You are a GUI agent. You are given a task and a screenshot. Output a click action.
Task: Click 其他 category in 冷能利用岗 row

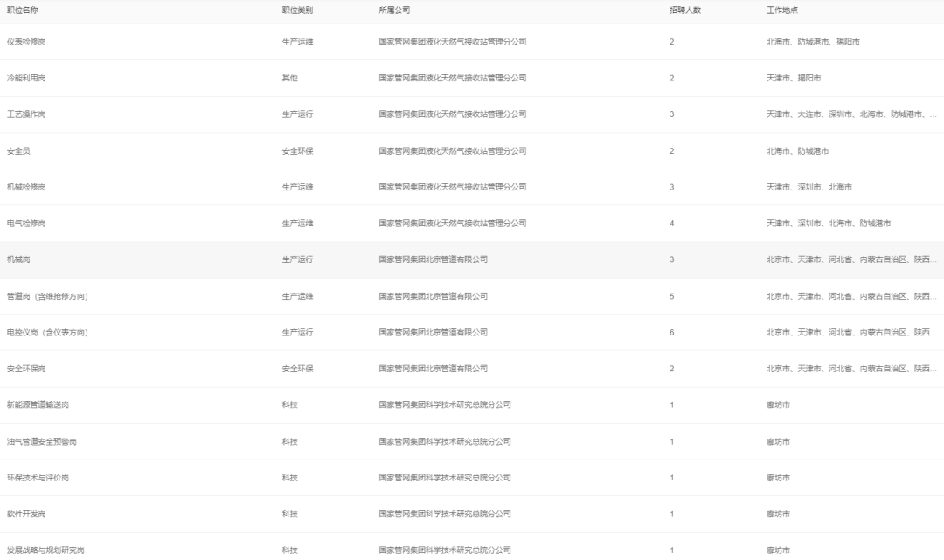click(x=289, y=79)
